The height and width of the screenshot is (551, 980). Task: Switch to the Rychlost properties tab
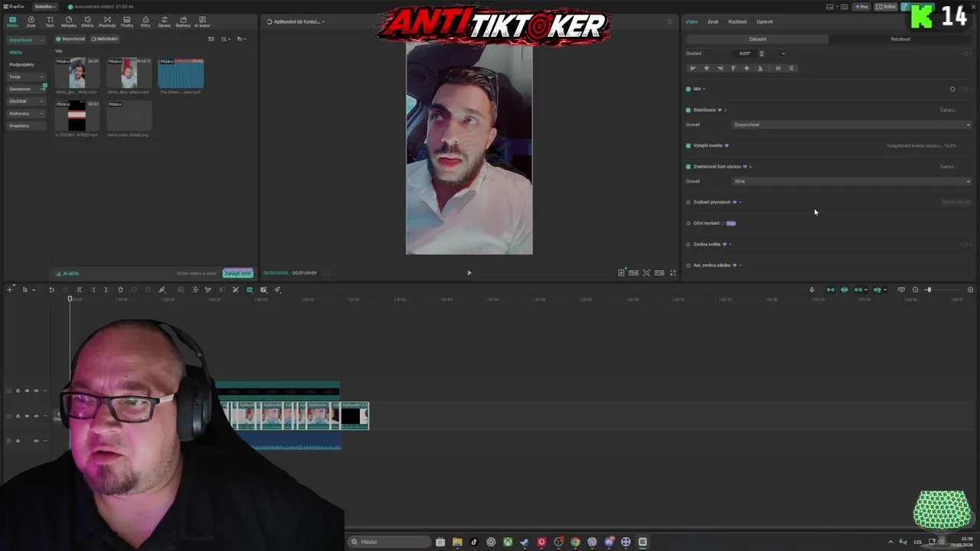tap(737, 21)
